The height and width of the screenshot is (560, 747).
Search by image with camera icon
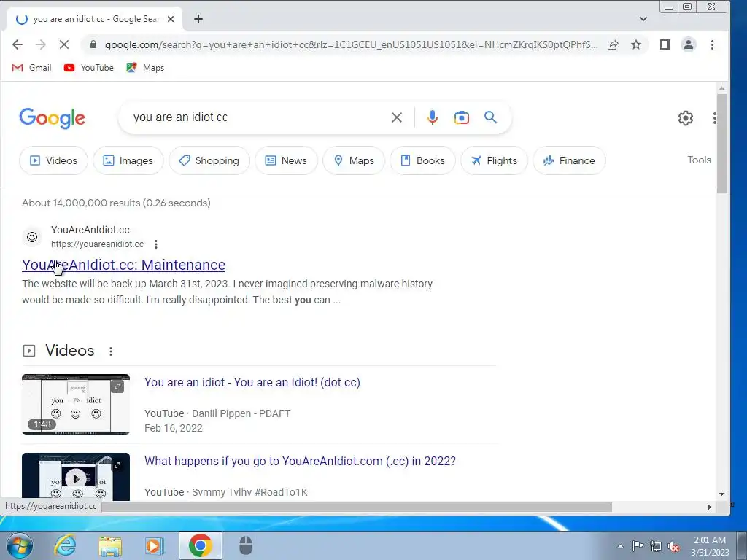461,117
